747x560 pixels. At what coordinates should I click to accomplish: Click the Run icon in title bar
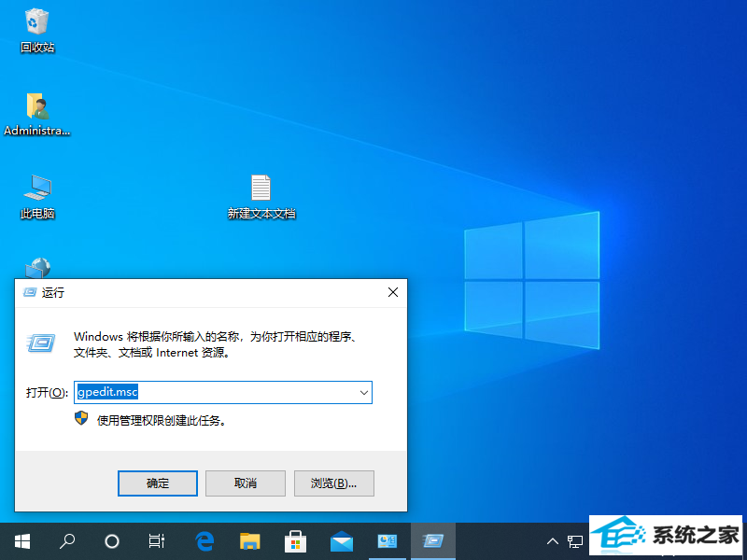(30, 292)
